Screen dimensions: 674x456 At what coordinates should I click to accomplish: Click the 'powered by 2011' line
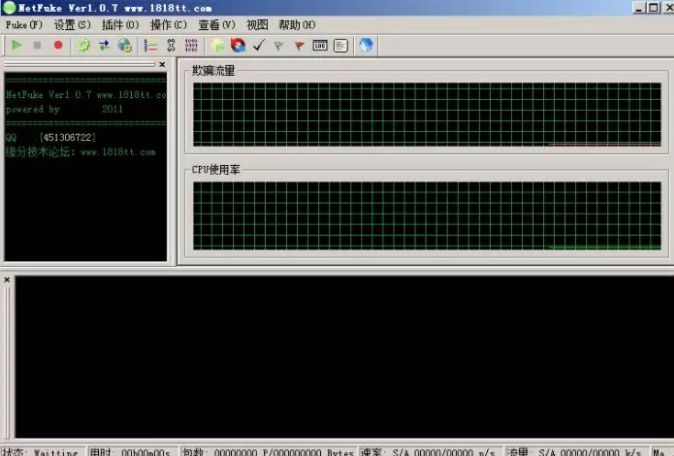tap(64, 109)
